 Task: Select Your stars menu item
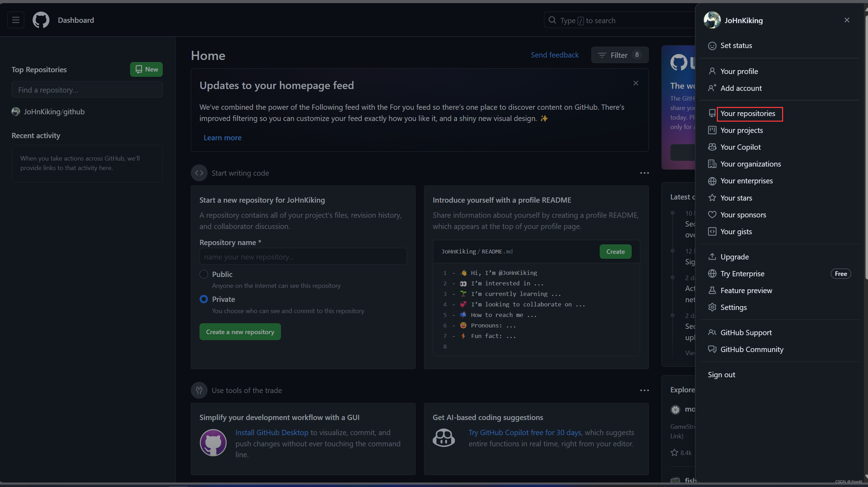point(779,198)
